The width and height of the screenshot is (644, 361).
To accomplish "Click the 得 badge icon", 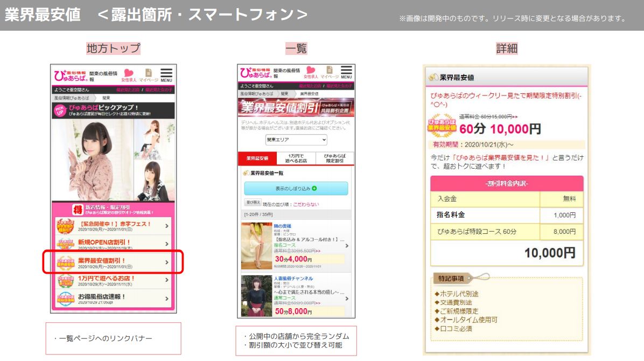I will click(78, 210).
